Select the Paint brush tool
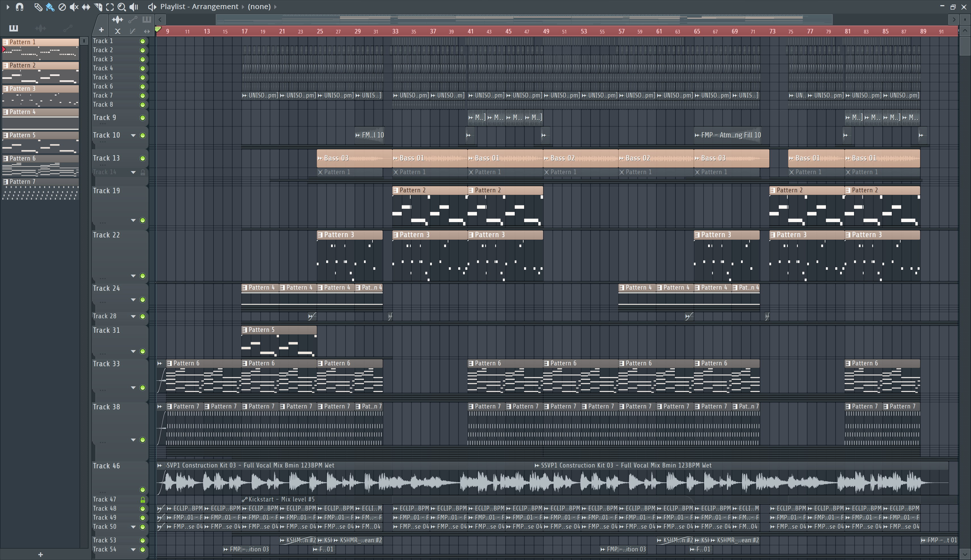The height and width of the screenshot is (560, 971). (50, 7)
